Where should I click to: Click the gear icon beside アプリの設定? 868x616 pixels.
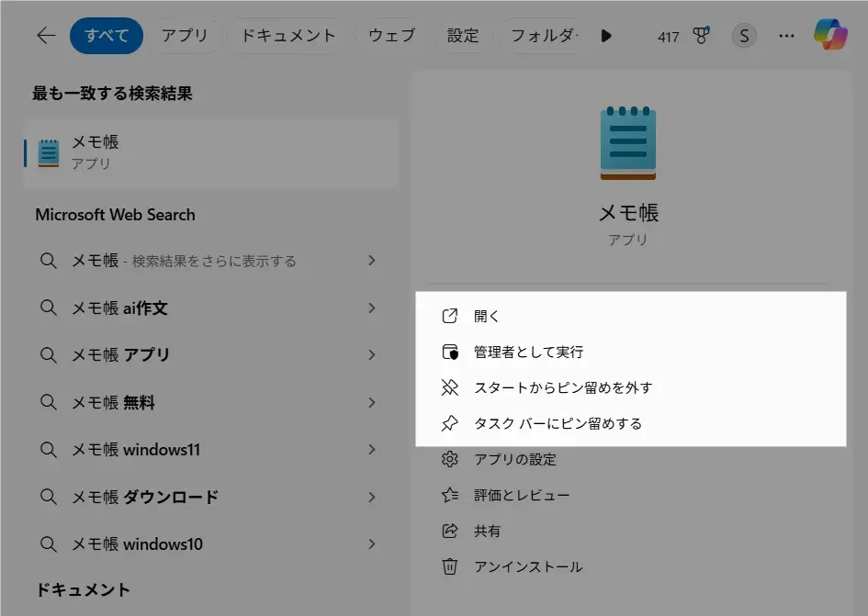click(x=449, y=459)
